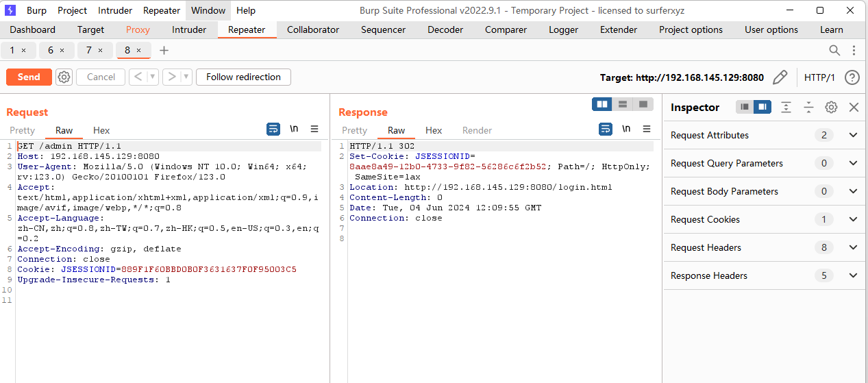Viewport: 868px width, 383px height.
Task: Switch to the Decoder tab
Action: (x=445, y=29)
